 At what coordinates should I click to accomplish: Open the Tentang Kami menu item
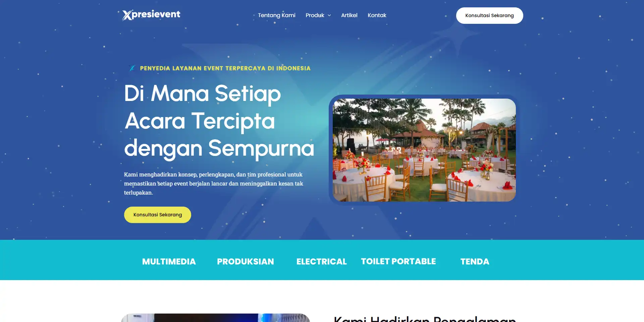[277, 15]
